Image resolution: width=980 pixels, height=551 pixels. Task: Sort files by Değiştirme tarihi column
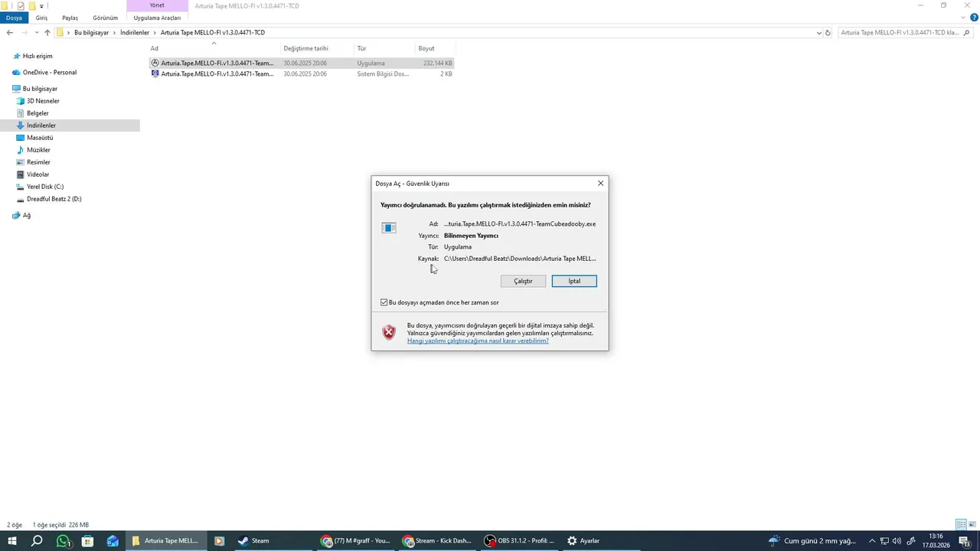(317, 48)
